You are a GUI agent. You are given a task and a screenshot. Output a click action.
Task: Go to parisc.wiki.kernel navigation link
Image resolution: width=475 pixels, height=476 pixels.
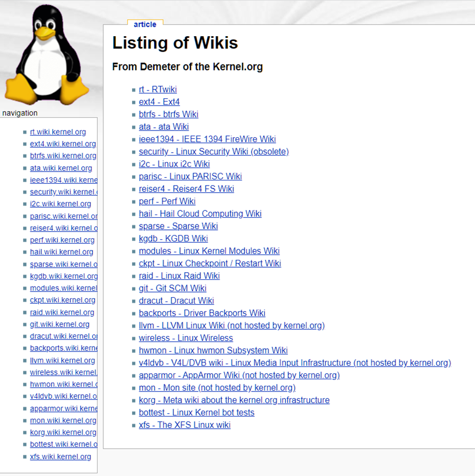point(64,216)
